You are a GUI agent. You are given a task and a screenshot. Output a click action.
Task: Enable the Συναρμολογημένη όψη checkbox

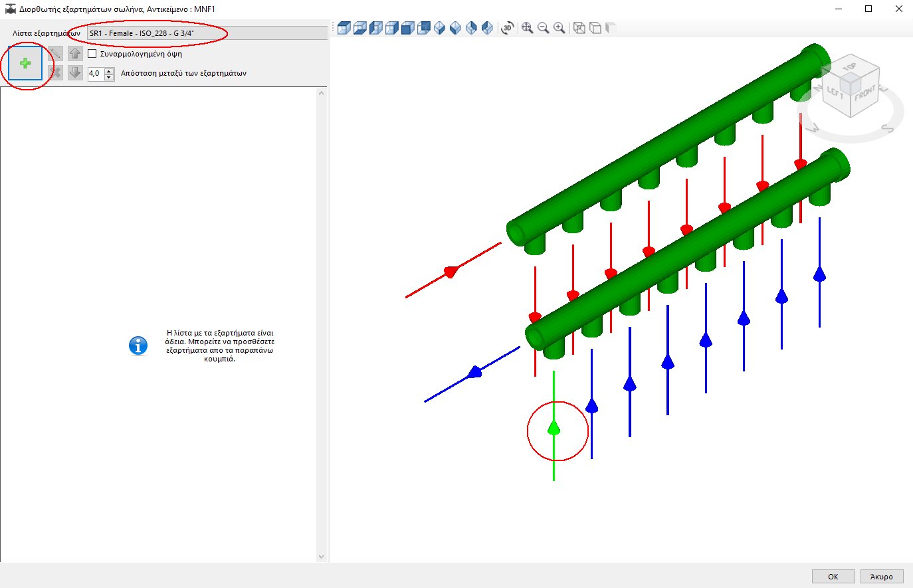(x=92, y=54)
